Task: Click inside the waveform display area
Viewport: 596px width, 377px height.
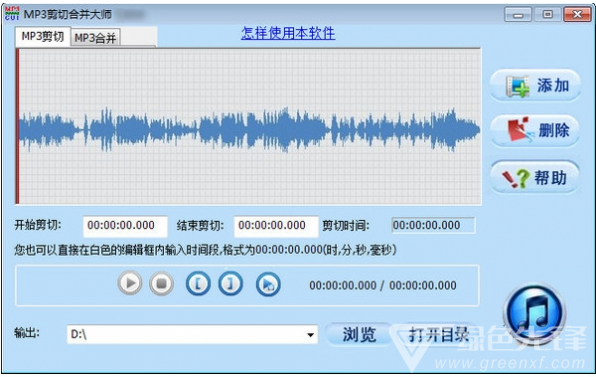Action: click(249, 127)
